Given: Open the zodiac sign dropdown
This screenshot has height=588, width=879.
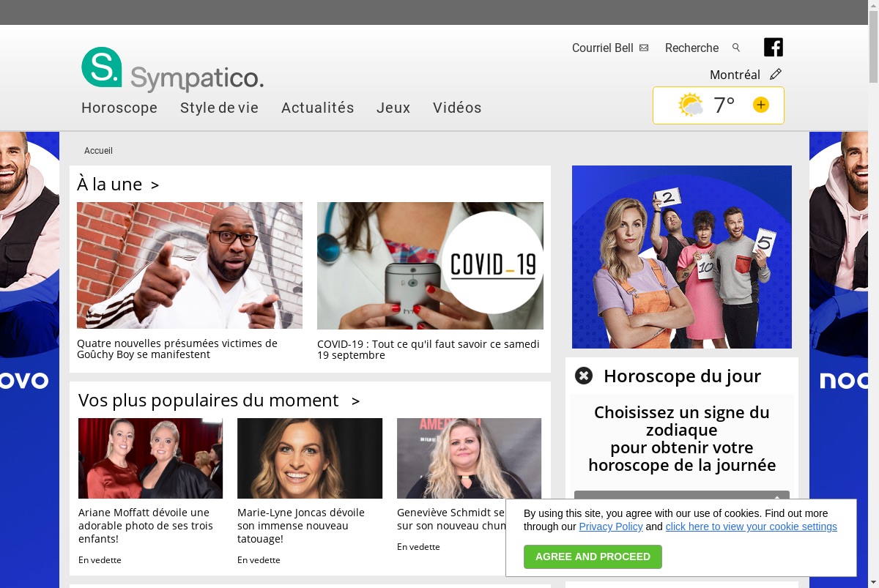Looking at the screenshot, I should [x=682, y=495].
